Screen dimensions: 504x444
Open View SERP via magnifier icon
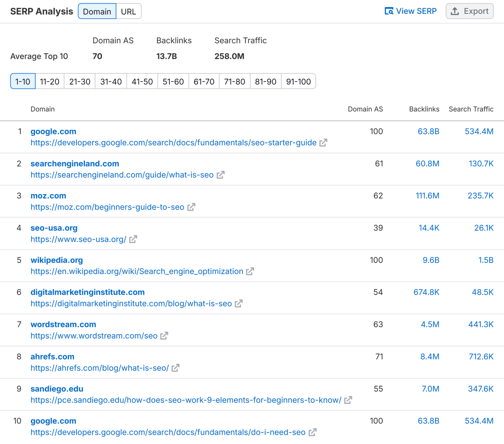click(388, 11)
